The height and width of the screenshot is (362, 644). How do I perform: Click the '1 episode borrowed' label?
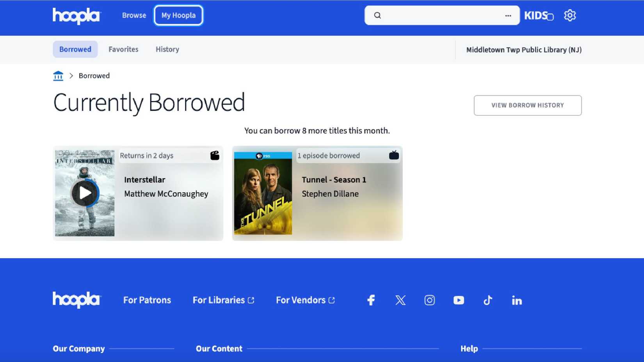coord(329,156)
